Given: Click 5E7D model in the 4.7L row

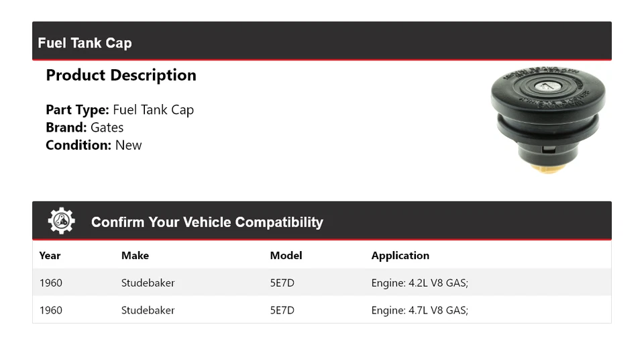Looking at the screenshot, I should pos(282,310).
